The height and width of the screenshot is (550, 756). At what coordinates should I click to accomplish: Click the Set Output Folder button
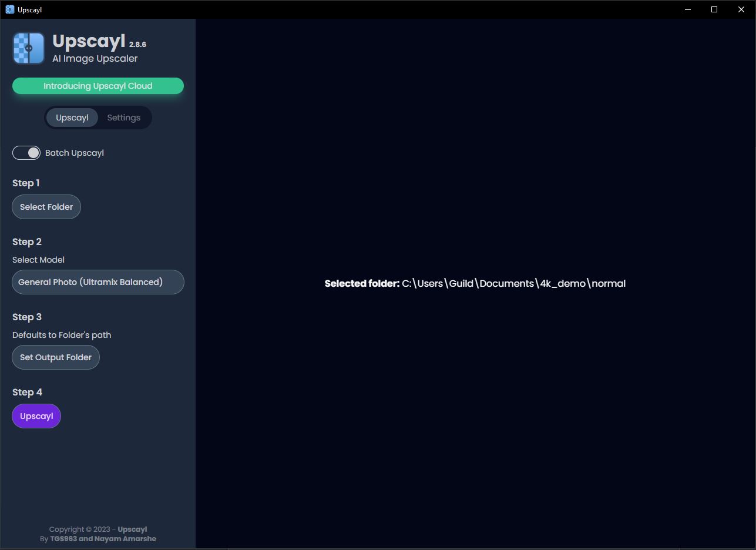[56, 357]
